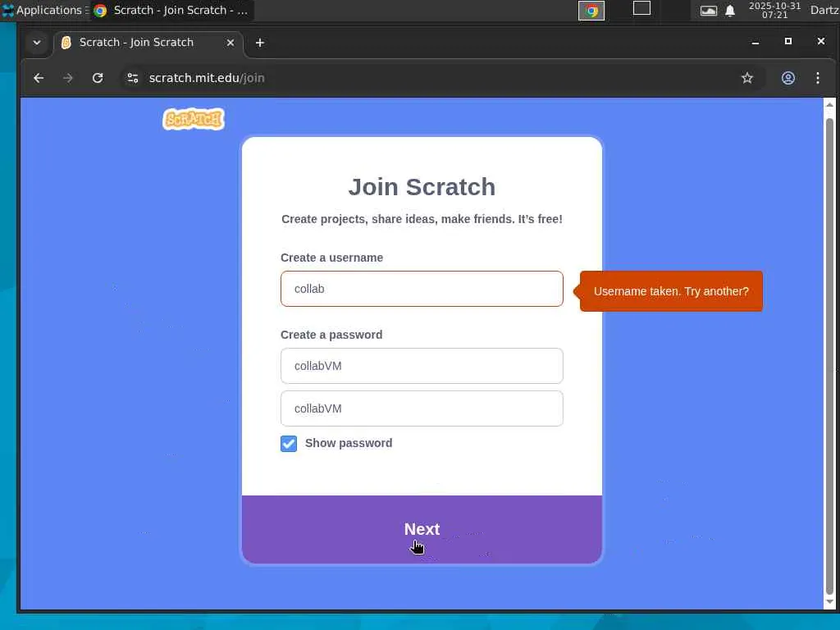Click the scrollbar up arrow
Image resolution: width=840 pixels, height=630 pixels.
pyautogui.click(x=829, y=104)
